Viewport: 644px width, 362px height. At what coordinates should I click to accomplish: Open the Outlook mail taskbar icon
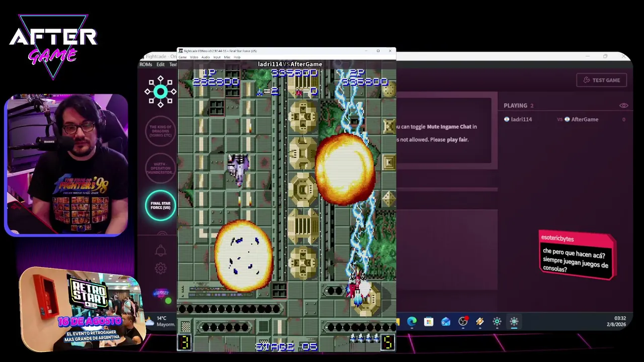[x=446, y=322]
